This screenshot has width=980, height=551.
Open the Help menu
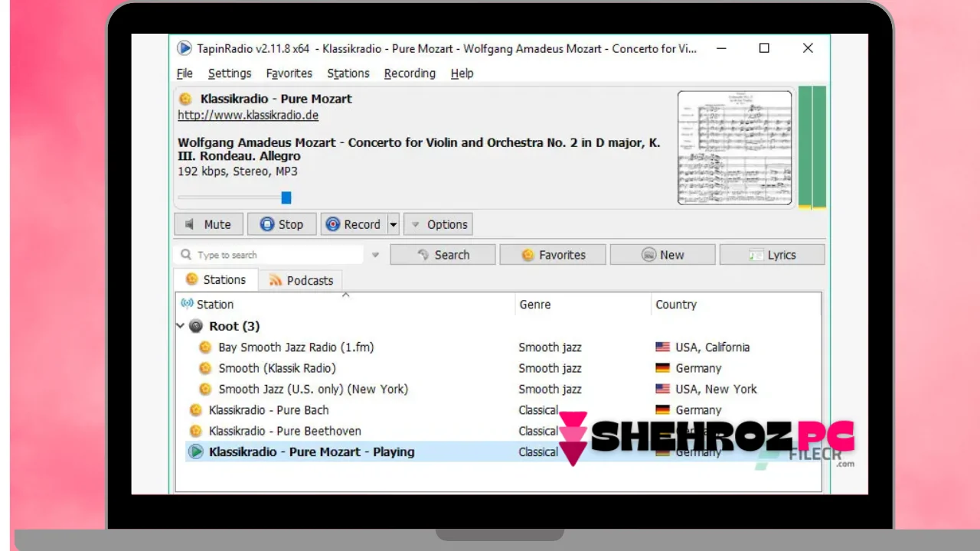click(x=462, y=73)
